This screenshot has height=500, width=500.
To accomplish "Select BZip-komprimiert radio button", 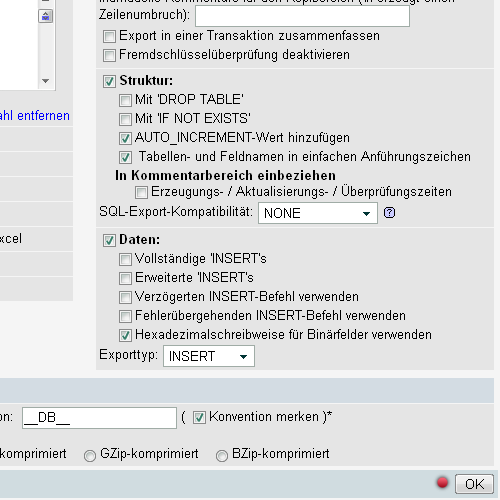I will click(222, 455).
